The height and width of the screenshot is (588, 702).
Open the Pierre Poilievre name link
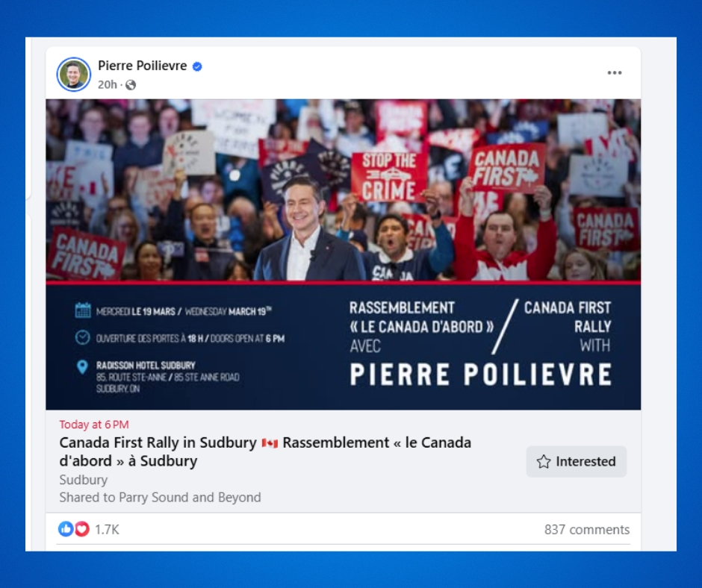click(x=142, y=66)
